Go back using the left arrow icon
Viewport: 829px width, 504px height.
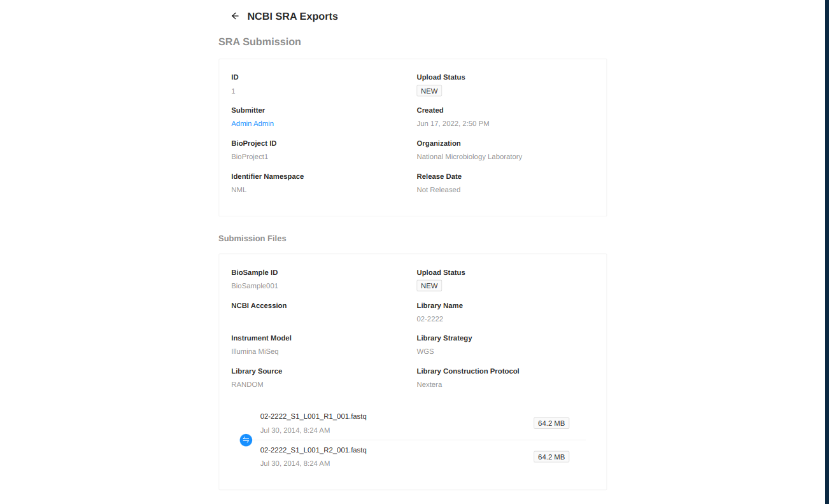point(235,16)
